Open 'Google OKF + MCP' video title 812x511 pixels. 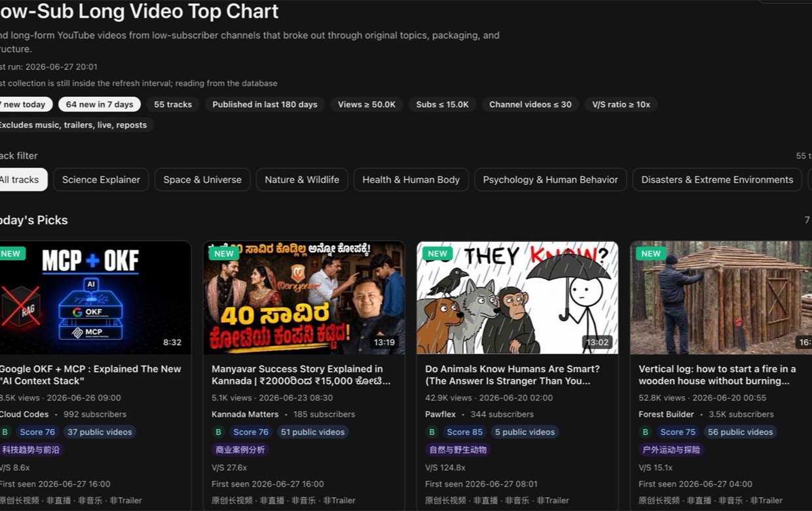pos(90,375)
